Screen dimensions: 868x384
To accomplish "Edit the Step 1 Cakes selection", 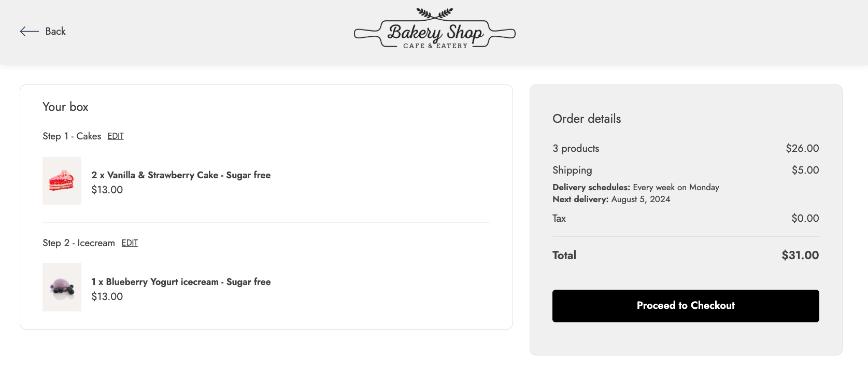I will [x=116, y=136].
